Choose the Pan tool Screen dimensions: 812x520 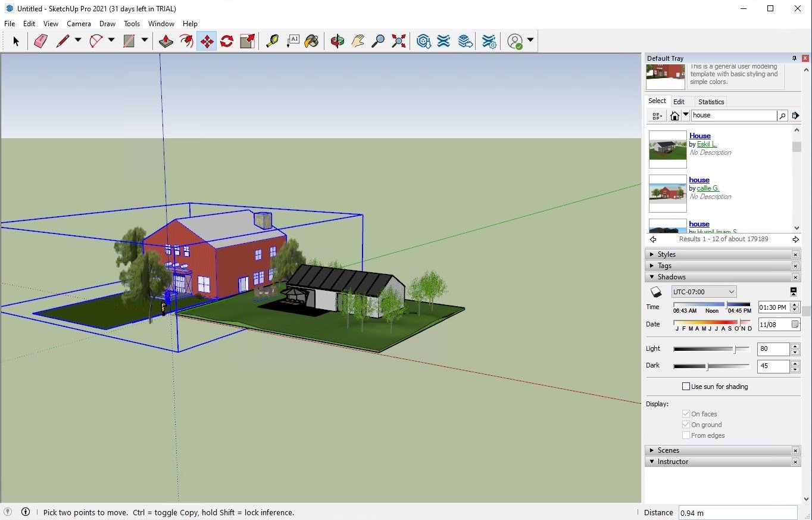[x=358, y=41]
